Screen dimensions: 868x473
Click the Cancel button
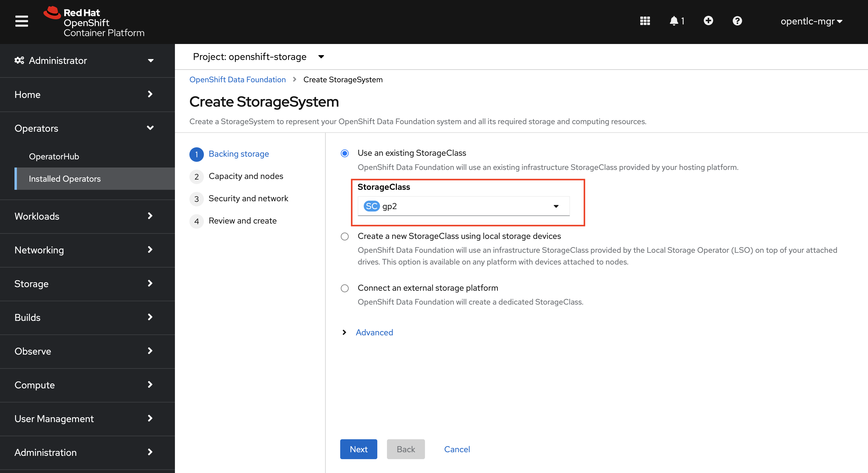[x=456, y=449]
